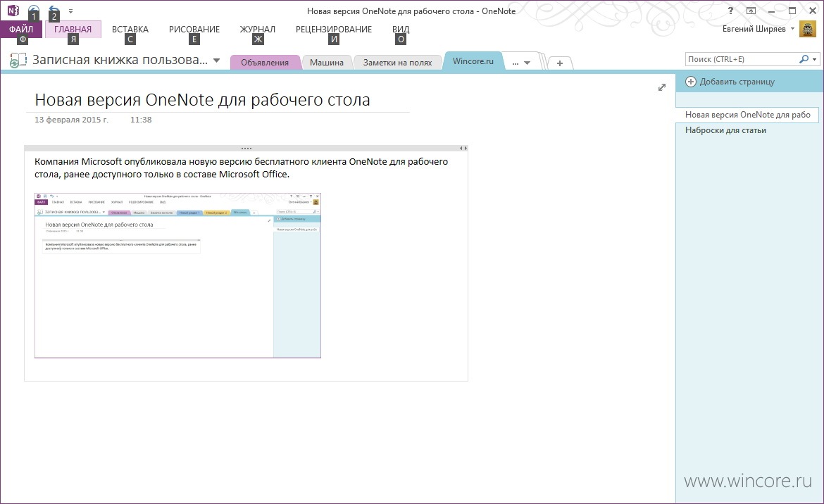Open the РИСОВАНИЕ ribbon tab

[x=194, y=30]
